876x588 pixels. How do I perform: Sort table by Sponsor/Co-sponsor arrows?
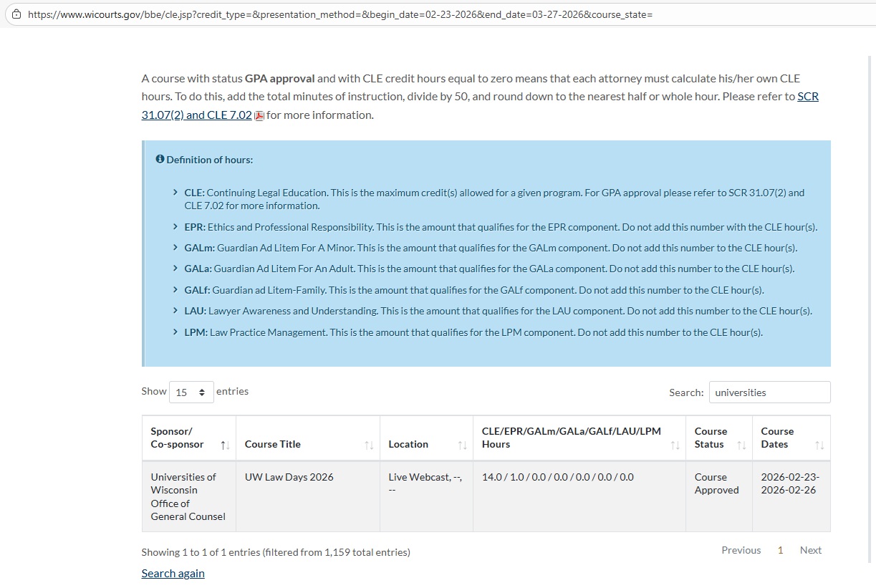(225, 445)
